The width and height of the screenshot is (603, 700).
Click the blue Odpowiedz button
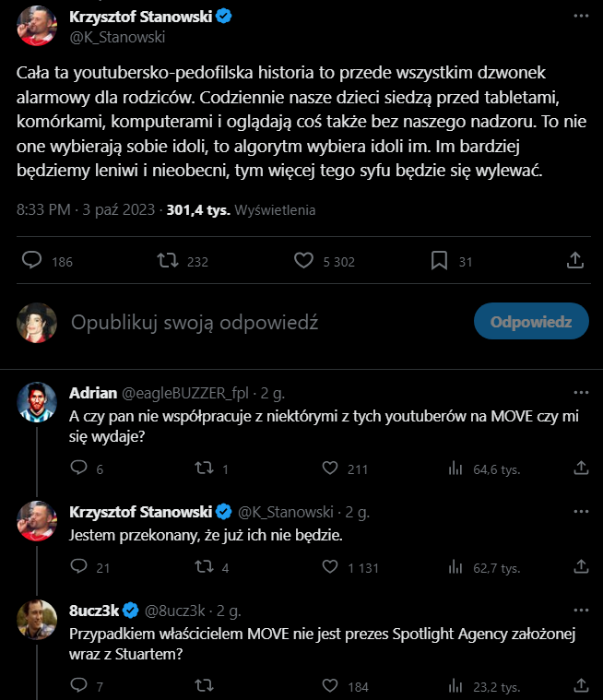pos(531,322)
